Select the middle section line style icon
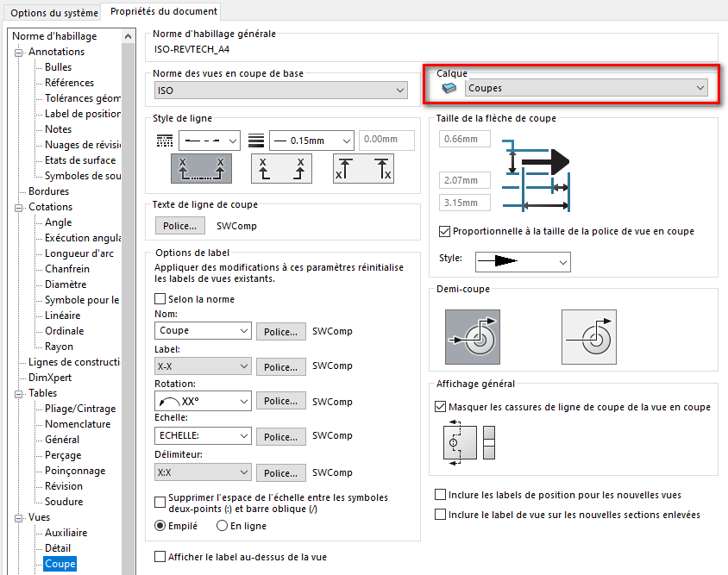The height and width of the screenshot is (575, 728). coord(281,169)
